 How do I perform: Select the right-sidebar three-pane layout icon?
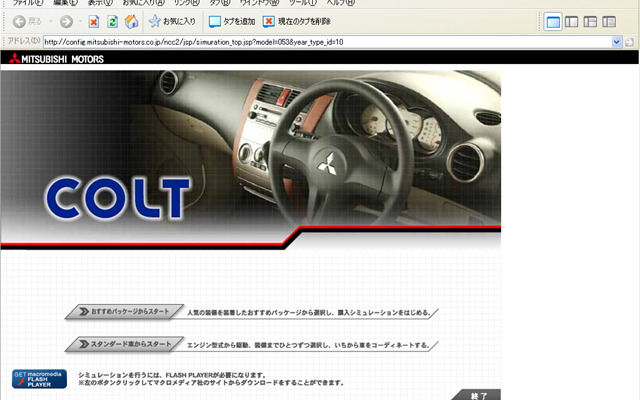click(x=609, y=22)
